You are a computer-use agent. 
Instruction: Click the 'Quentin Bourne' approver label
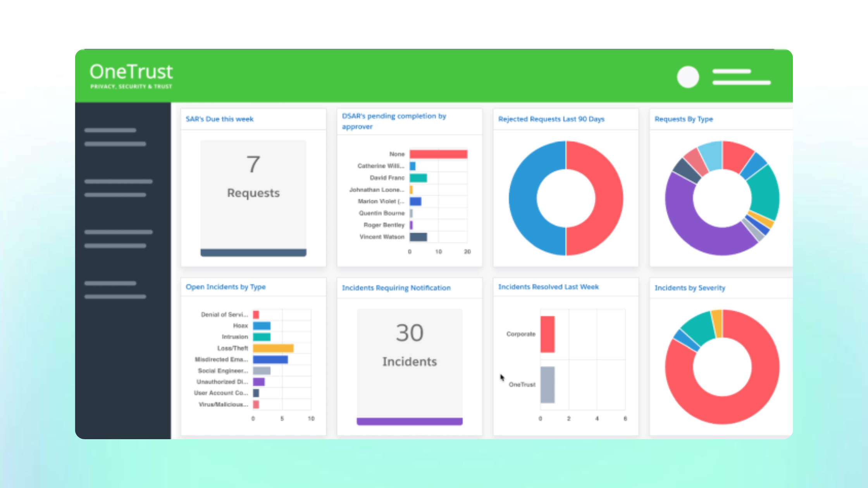click(382, 213)
